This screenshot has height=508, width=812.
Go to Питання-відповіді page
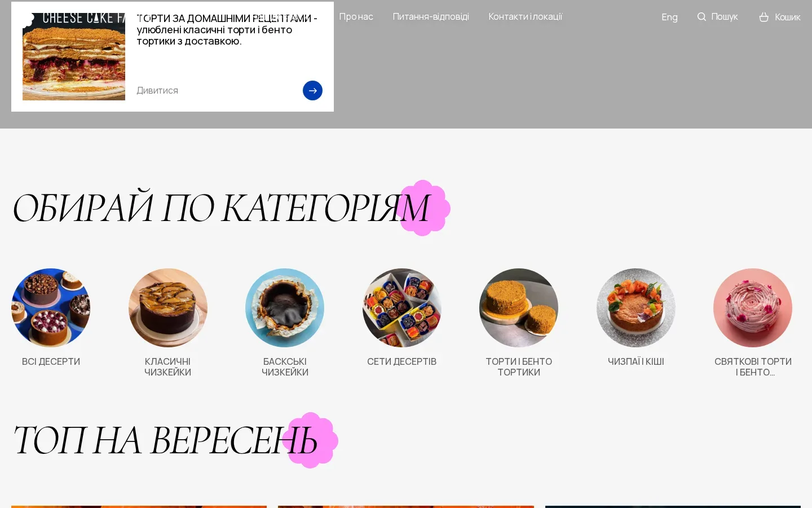tap(431, 17)
